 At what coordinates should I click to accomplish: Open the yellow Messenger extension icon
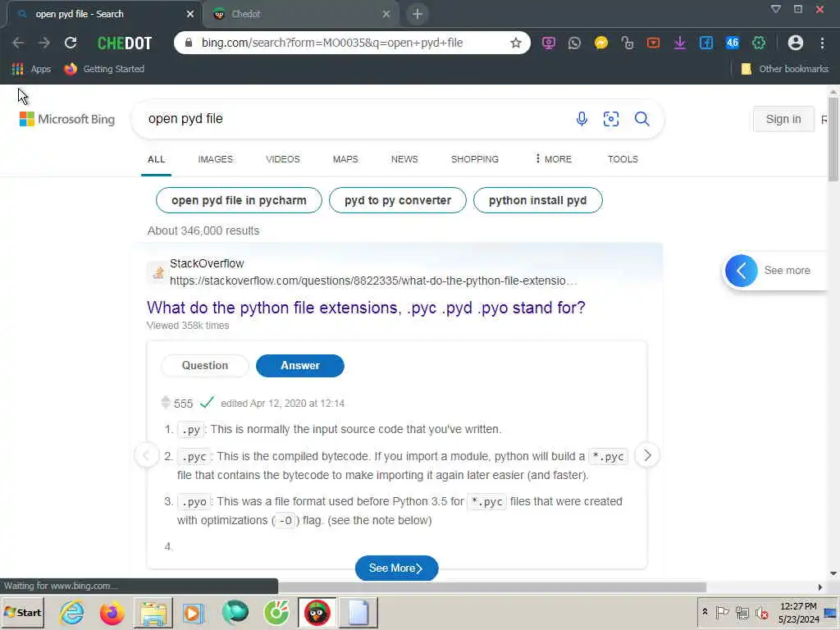[x=601, y=43]
